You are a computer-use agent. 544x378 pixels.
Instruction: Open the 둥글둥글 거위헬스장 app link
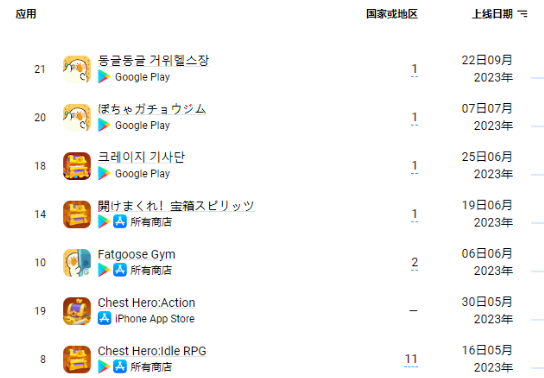[153, 60]
